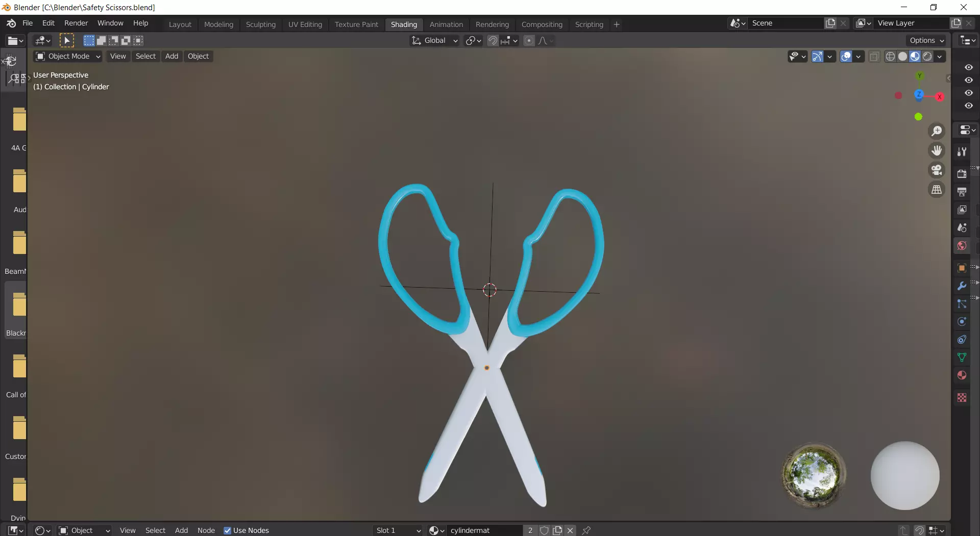Toggle proportional editing button
This screenshot has width=980, height=536.
coord(529,40)
